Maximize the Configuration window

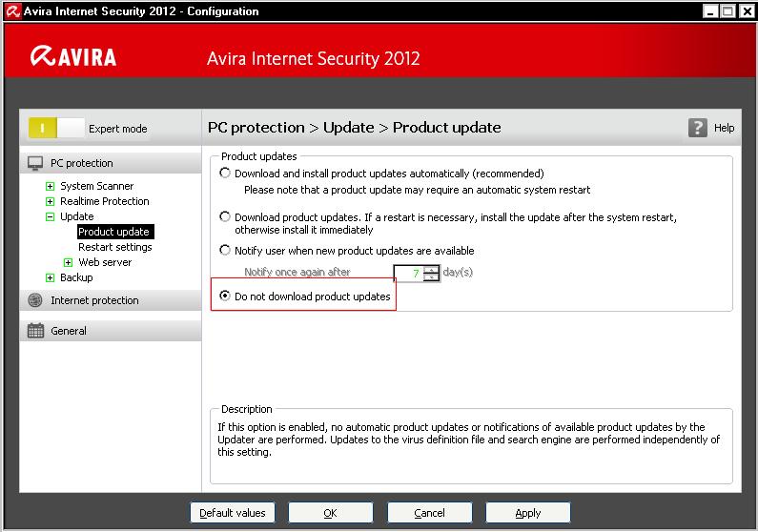(727, 11)
